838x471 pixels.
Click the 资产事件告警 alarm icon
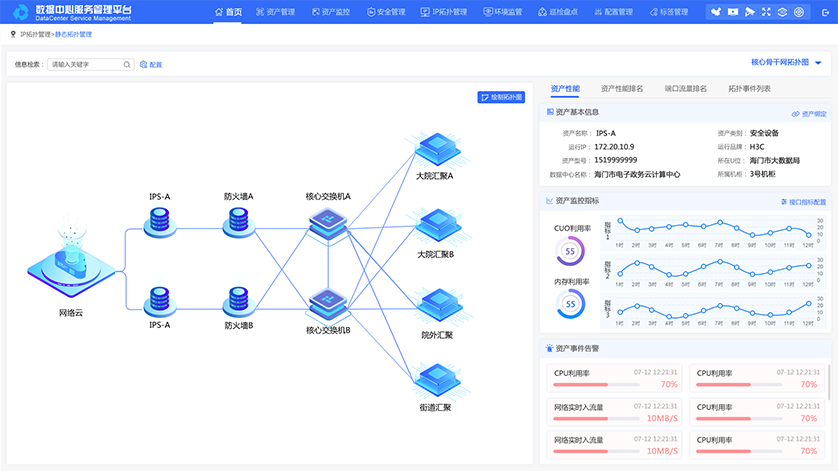549,348
